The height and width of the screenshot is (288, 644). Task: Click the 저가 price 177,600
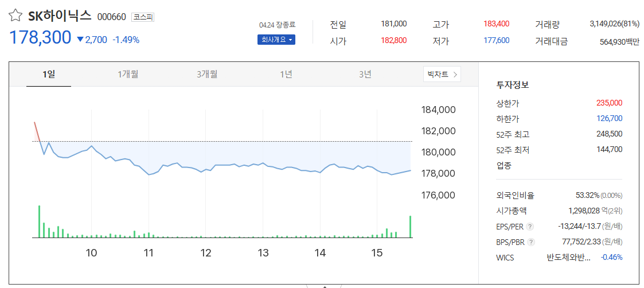[496, 41]
